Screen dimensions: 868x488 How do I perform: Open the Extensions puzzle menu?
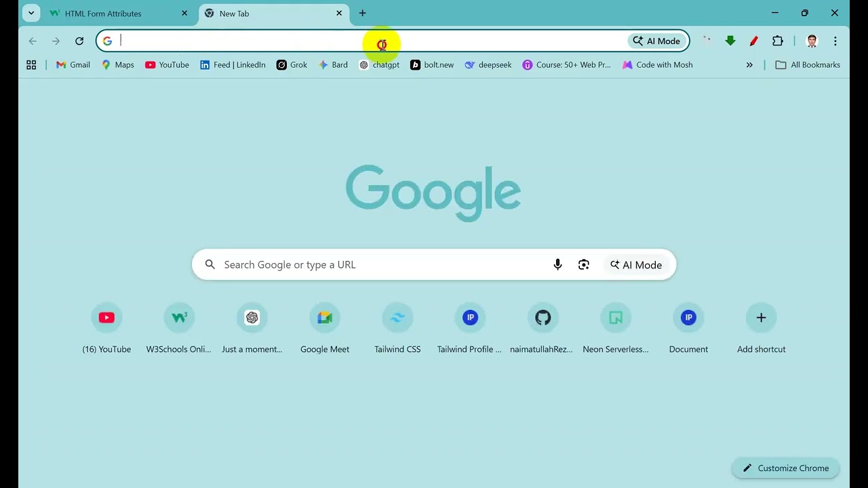778,41
